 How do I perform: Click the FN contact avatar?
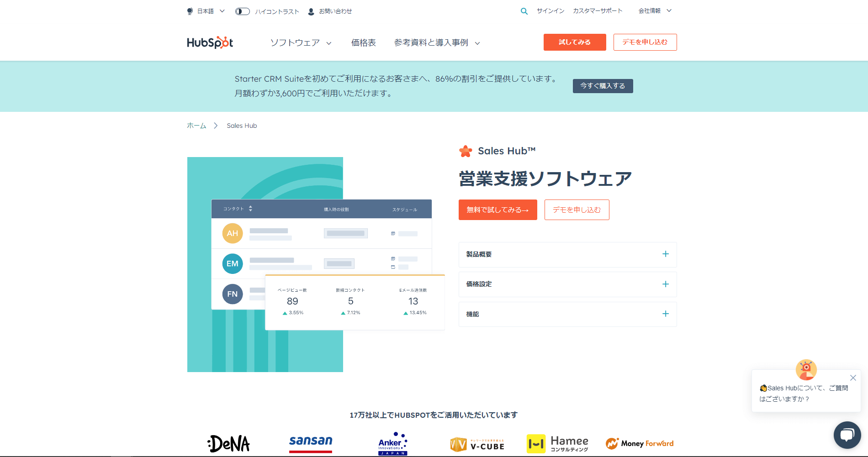pyautogui.click(x=233, y=294)
